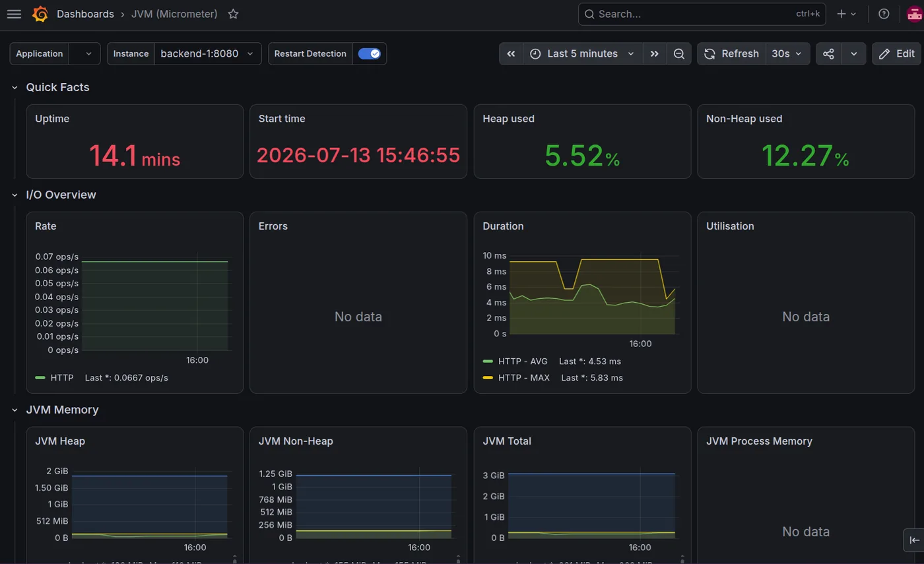Click the JVM Process Memory panel title
The width and height of the screenshot is (924, 564).
click(x=759, y=441)
